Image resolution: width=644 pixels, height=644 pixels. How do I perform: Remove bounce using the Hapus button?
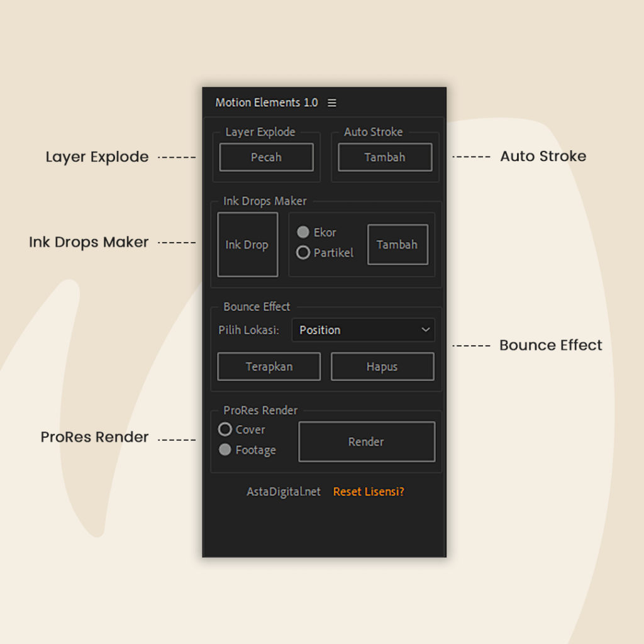(382, 367)
